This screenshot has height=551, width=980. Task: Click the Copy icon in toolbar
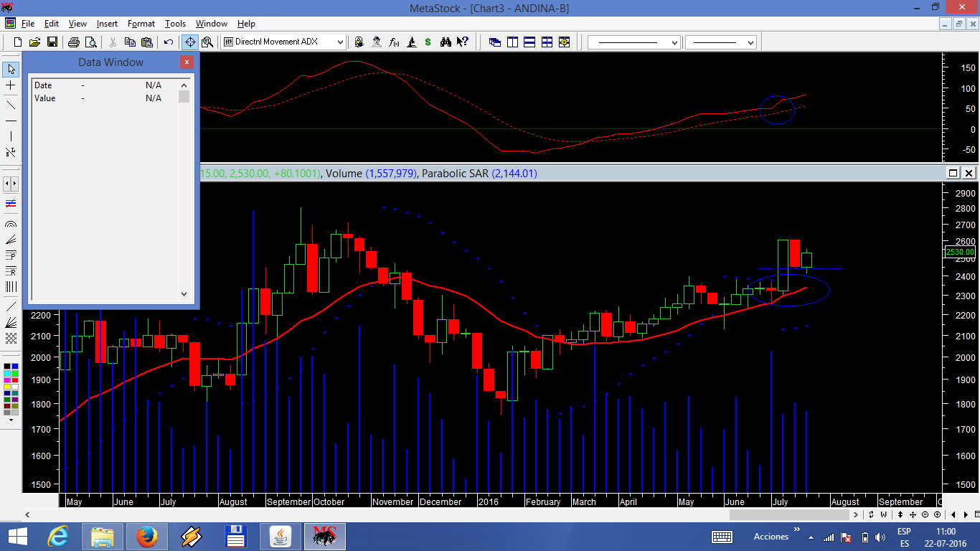pos(130,42)
